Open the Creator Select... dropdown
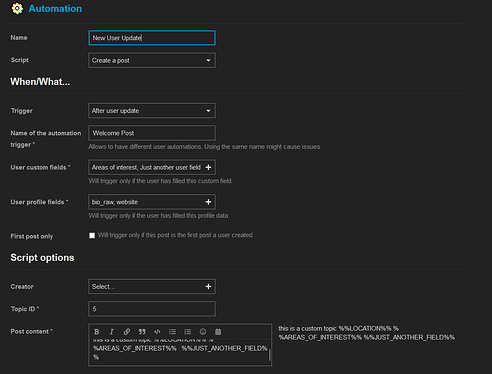 tap(152, 287)
